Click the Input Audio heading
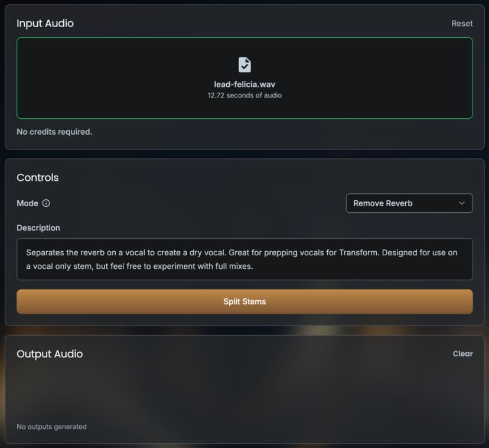Image resolution: width=489 pixels, height=448 pixels. tap(45, 24)
